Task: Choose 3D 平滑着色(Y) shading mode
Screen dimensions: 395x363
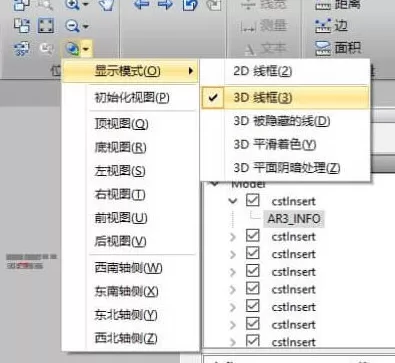Action: 285,144
